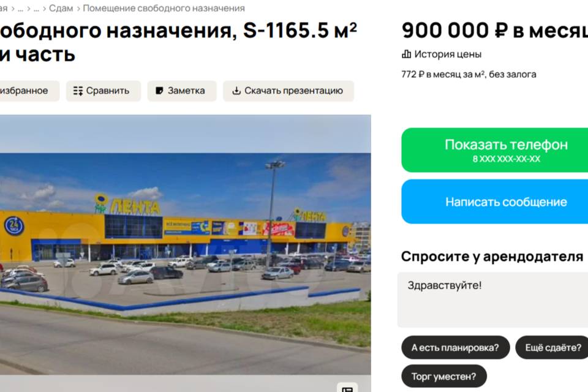Select the 'Ещё сдаёте?' quick question
This screenshot has height=392, width=588.
point(552,347)
